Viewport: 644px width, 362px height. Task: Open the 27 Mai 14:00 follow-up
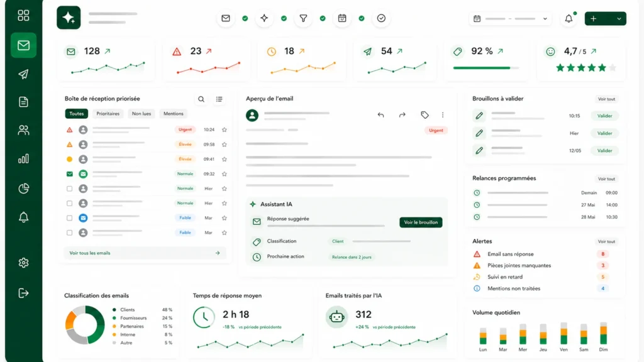point(545,205)
